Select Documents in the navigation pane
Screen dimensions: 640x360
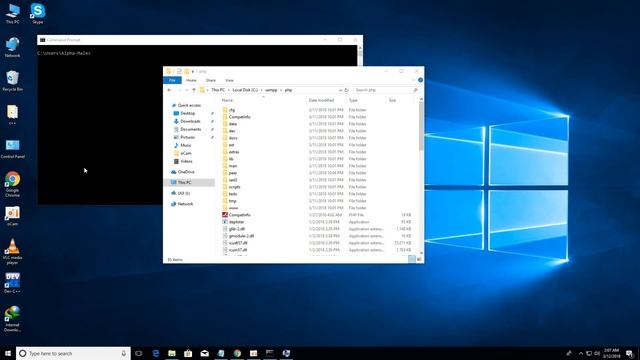(x=191, y=129)
